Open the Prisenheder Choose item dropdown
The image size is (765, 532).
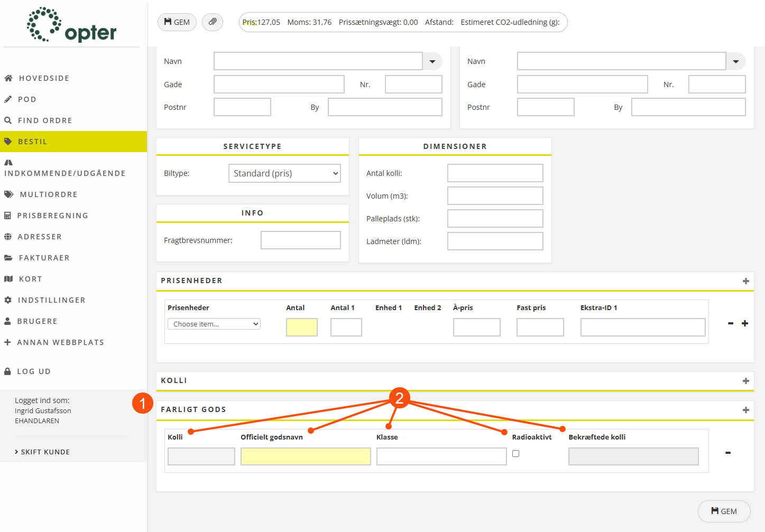(x=214, y=324)
